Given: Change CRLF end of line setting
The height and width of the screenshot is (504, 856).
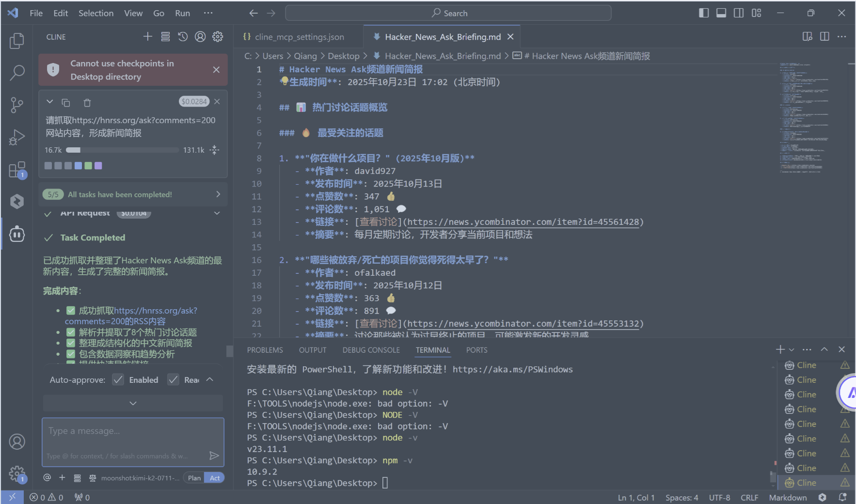Looking at the screenshot, I should tap(749, 497).
